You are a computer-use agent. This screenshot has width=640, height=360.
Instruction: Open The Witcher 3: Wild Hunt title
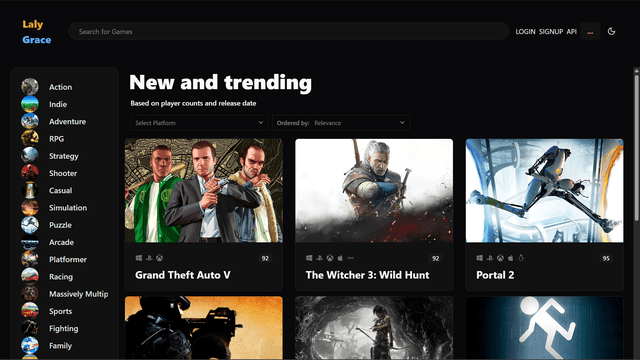click(367, 275)
